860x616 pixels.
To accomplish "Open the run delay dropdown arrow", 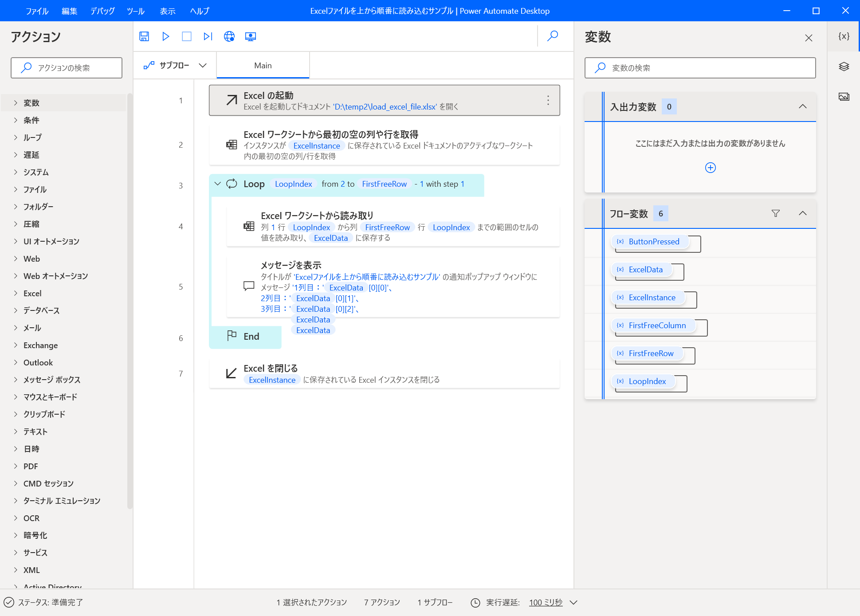I will click(x=573, y=602).
